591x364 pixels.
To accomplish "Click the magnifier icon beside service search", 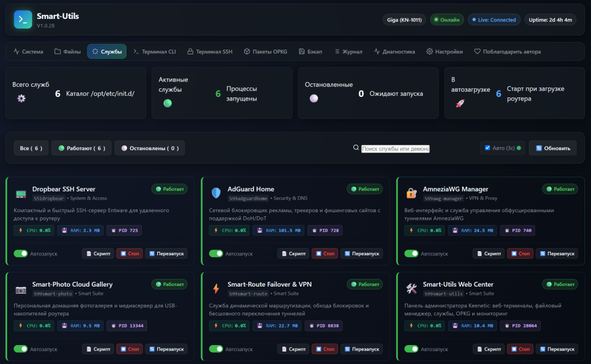I will point(356,148).
